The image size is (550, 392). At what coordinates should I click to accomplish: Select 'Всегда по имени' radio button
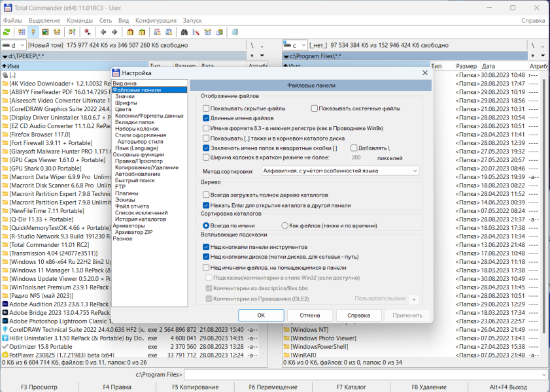pos(206,225)
